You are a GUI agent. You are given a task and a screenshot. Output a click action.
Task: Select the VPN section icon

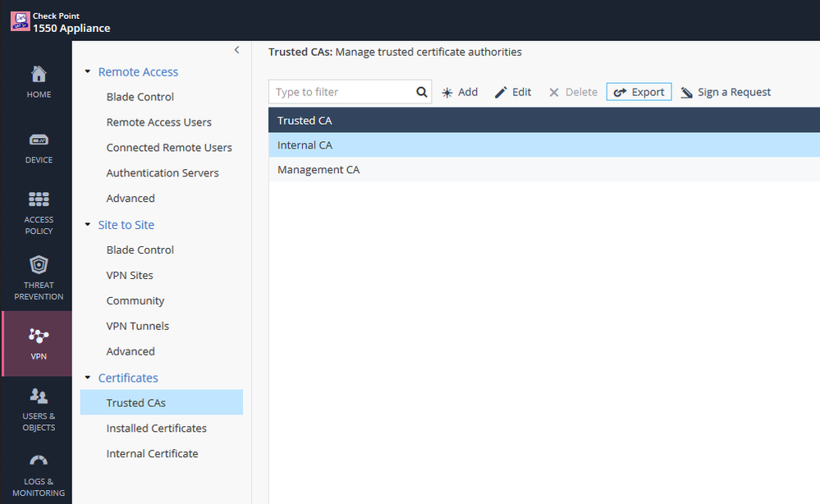(39, 335)
